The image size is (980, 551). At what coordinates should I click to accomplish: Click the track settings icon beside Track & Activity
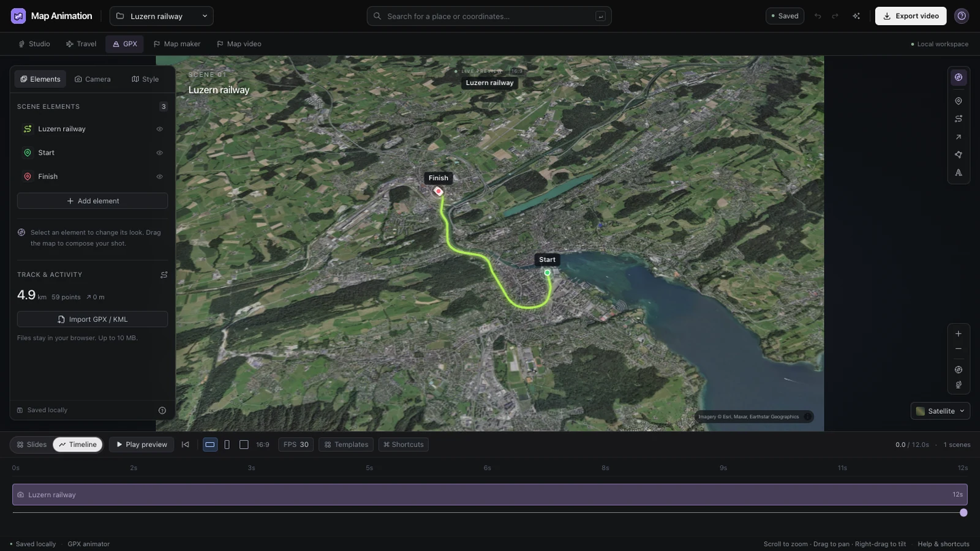(x=164, y=275)
